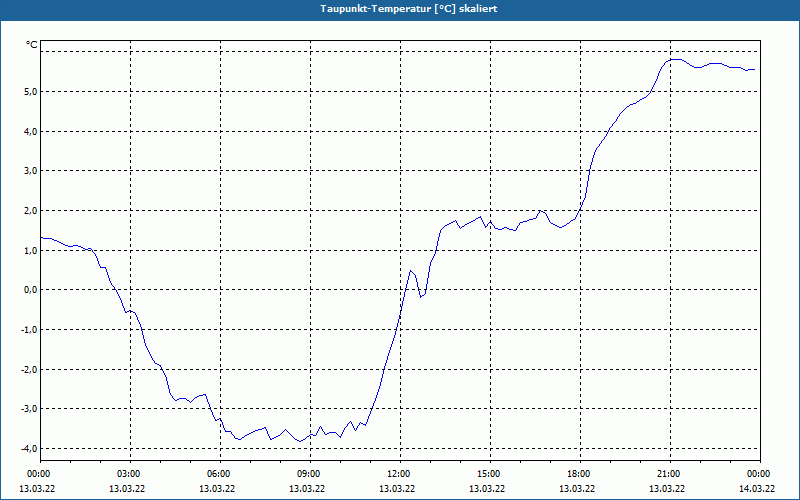The image size is (800, 500).
Task: Click the 06:00 time label
Action: pos(220,474)
